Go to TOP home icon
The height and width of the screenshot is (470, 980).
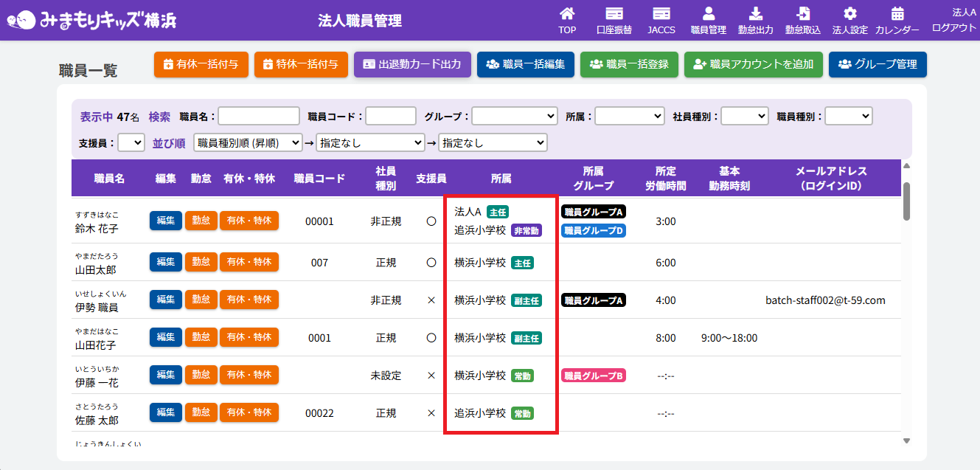pos(567,21)
